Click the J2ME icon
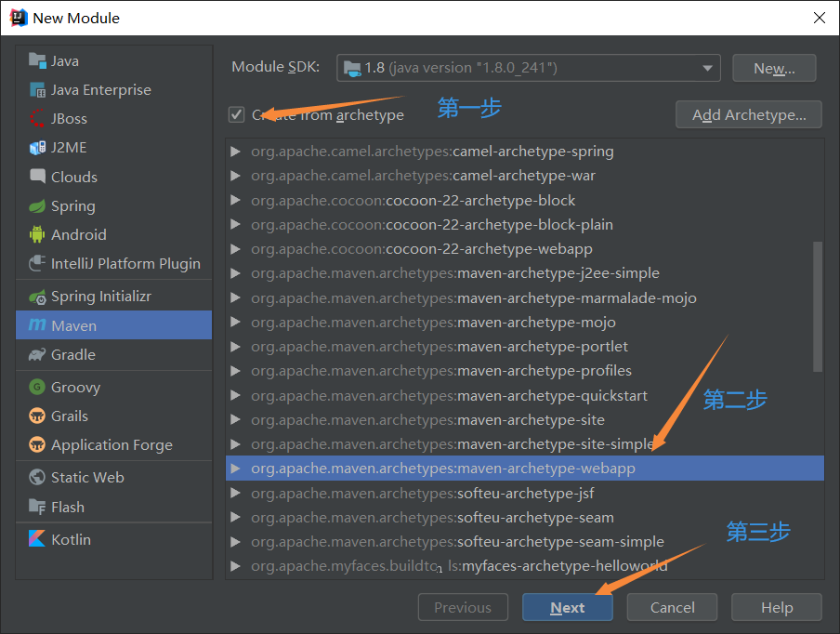 tap(37, 148)
